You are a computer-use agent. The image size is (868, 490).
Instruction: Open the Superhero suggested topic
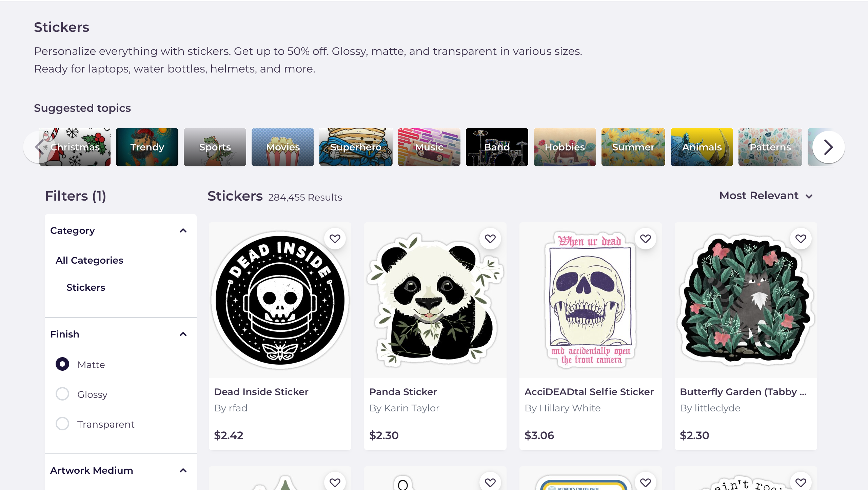pyautogui.click(x=356, y=147)
